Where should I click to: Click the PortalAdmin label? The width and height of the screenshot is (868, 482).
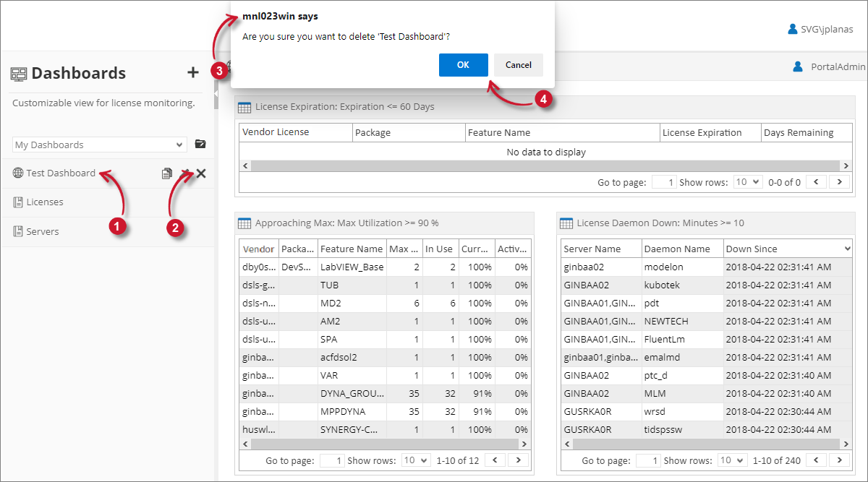(838, 66)
